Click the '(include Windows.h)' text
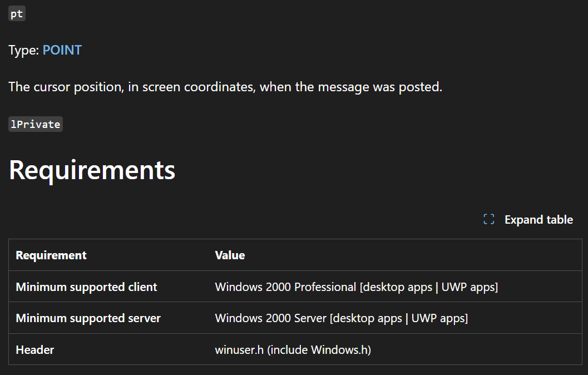The height and width of the screenshot is (375, 588). [x=319, y=349]
